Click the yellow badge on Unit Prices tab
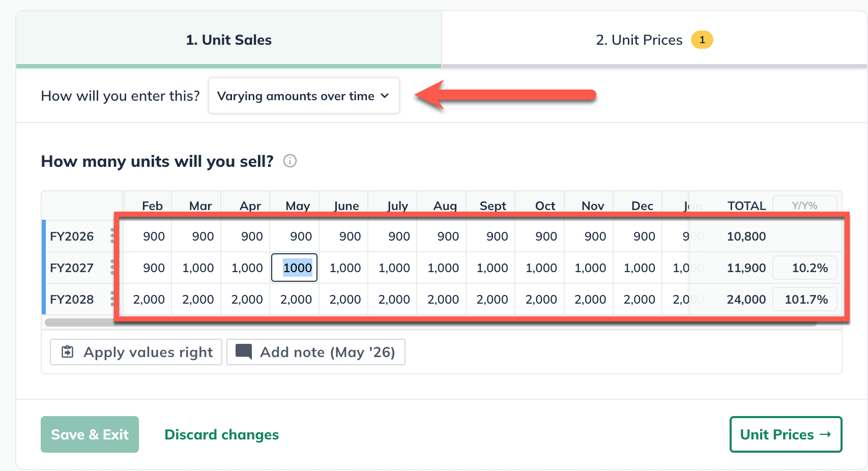The height and width of the screenshot is (471, 868). [x=702, y=40]
